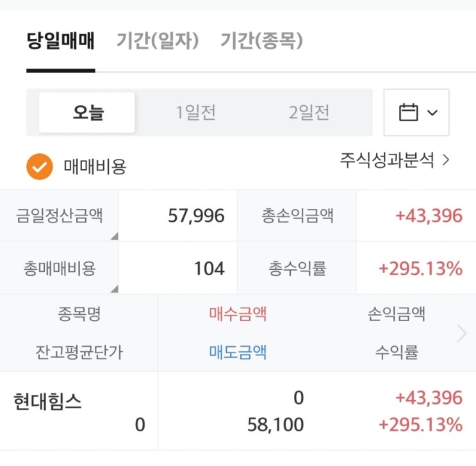Select the 2일전 option
This screenshot has height=466, width=476.
tap(309, 113)
